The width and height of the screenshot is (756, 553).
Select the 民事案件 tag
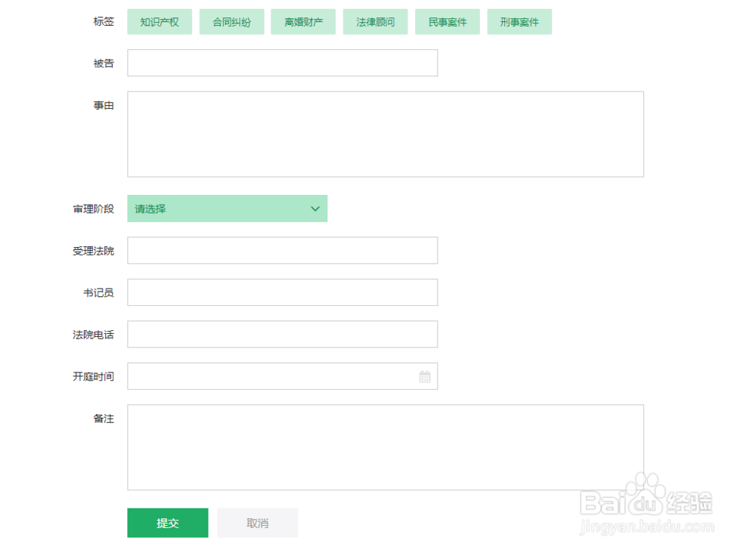tap(448, 22)
